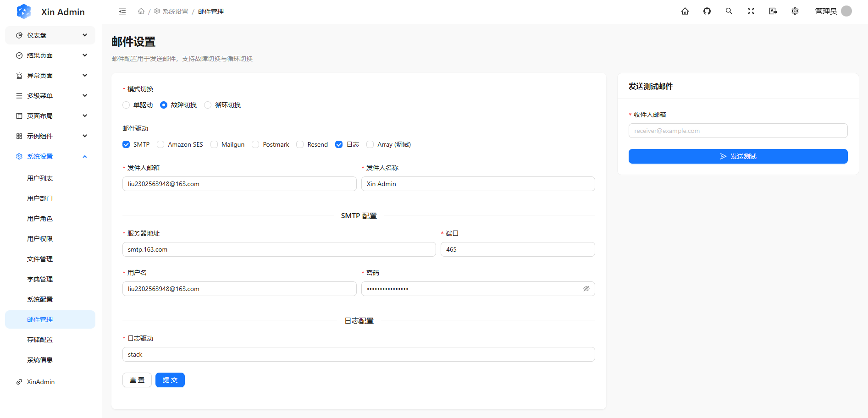Expand the 仪表盘 sidebar menu
Viewport: 868px width, 418px height.
pyautogui.click(x=50, y=35)
